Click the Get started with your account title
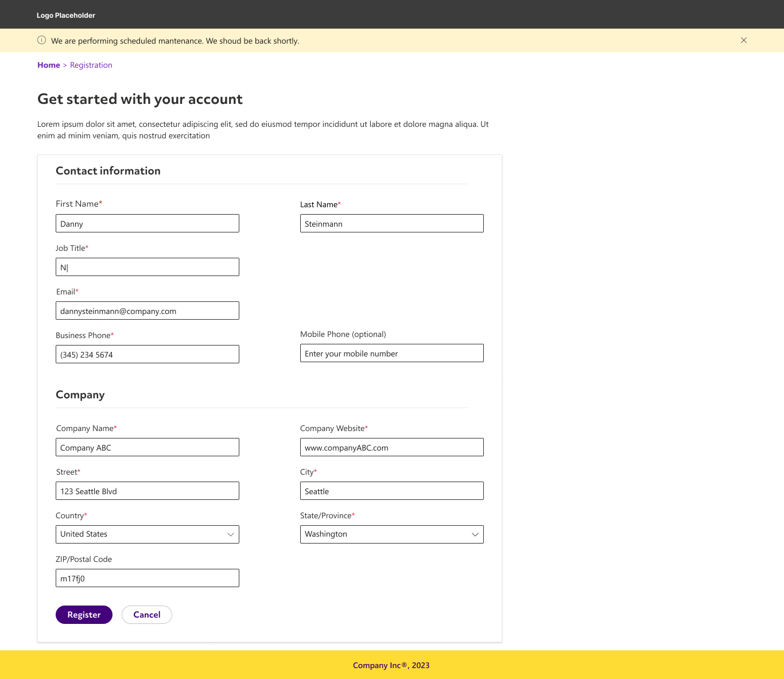 click(140, 99)
